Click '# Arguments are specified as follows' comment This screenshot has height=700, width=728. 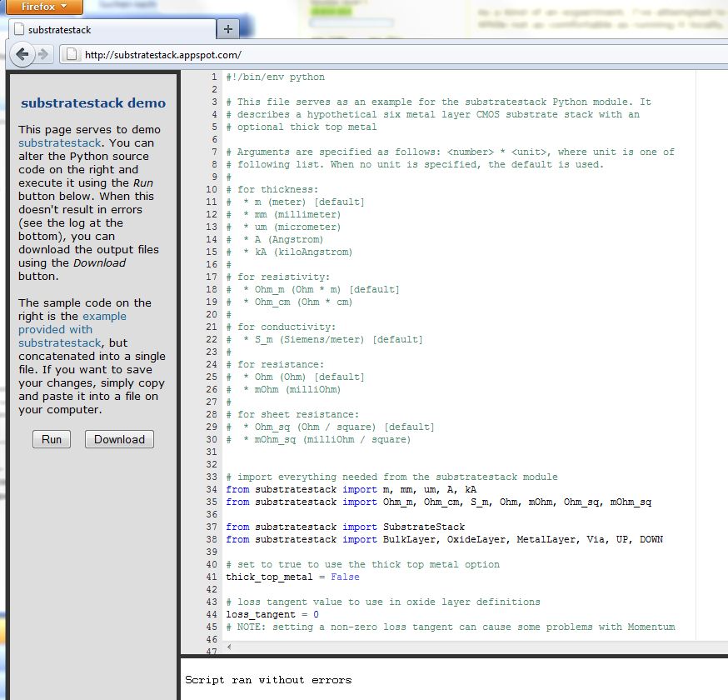(451, 152)
